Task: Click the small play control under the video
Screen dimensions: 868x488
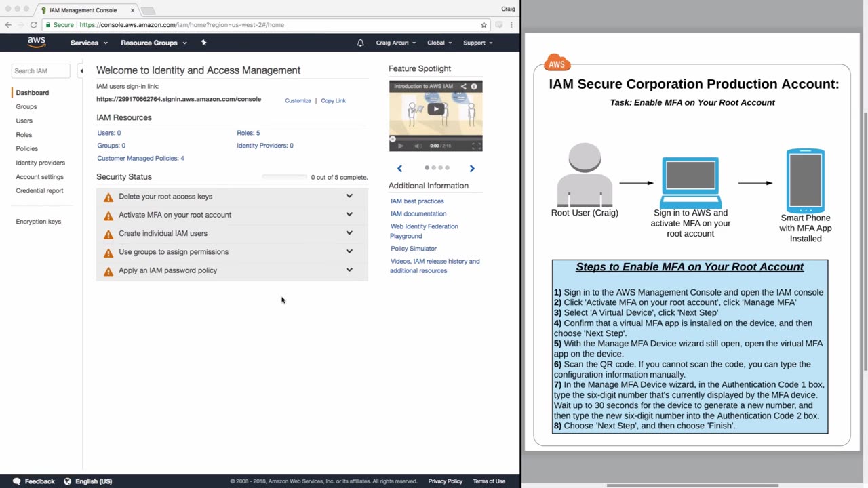Action: pyautogui.click(x=400, y=146)
